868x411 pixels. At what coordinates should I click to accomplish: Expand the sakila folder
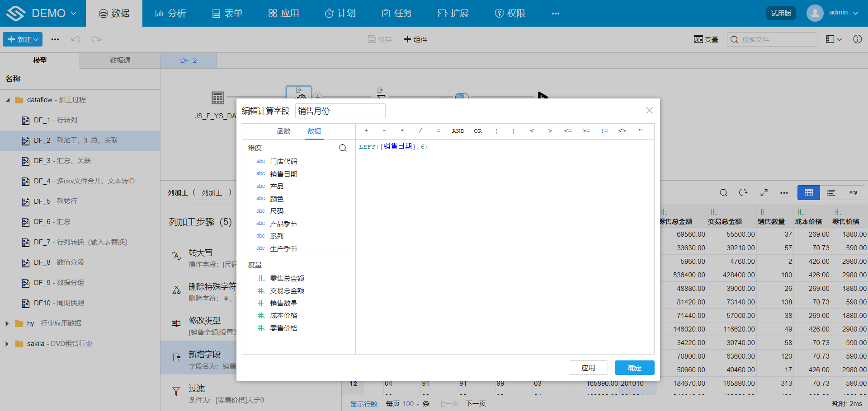coord(7,344)
